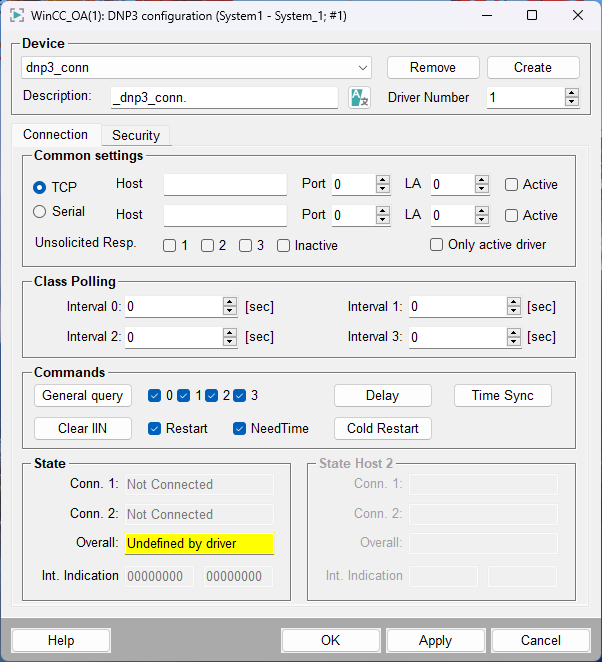Viewport: 602px width, 662px height.
Task: Click Conn. 1 'Not Connected' state field
Action: tap(199, 485)
